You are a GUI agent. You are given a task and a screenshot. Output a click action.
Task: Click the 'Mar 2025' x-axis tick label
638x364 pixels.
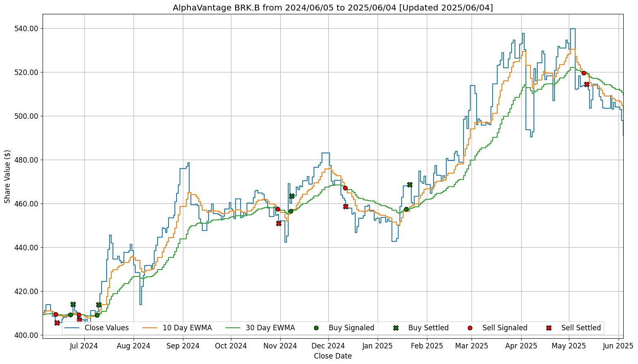[x=472, y=346]
